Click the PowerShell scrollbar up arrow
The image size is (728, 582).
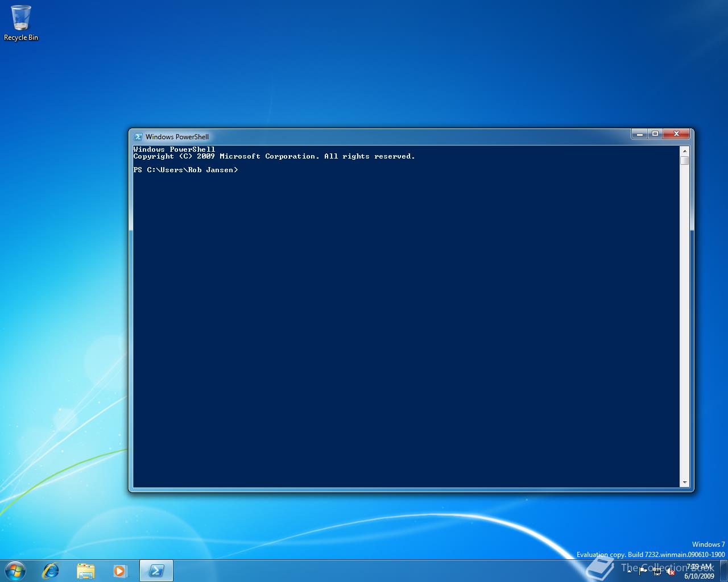(684, 151)
